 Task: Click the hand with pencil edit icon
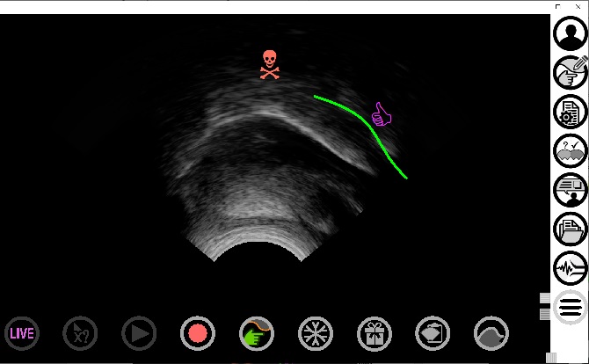pyautogui.click(x=570, y=73)
